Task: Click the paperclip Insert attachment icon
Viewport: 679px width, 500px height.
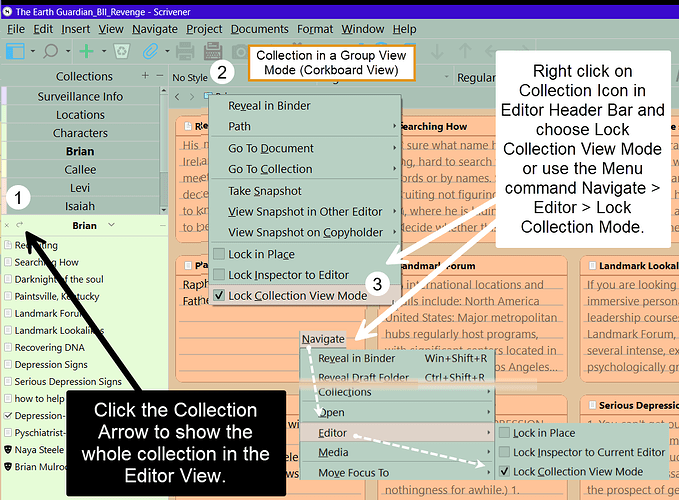Action: tap(150, 51)
